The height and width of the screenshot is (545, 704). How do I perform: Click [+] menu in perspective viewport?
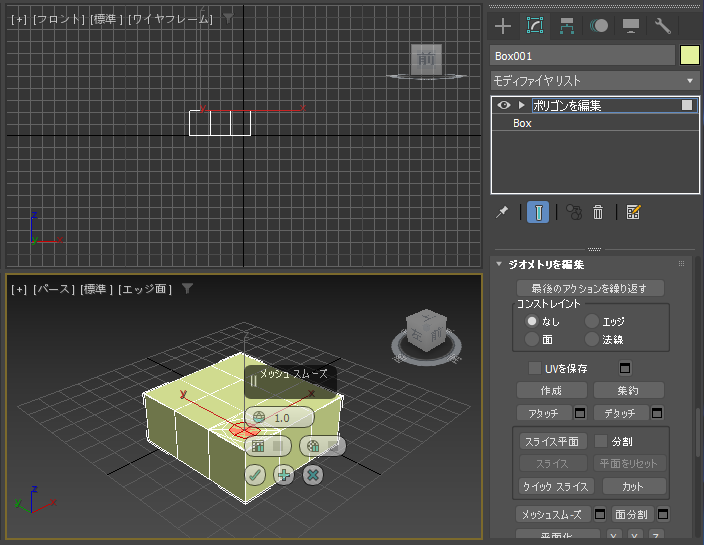(19, 289)
